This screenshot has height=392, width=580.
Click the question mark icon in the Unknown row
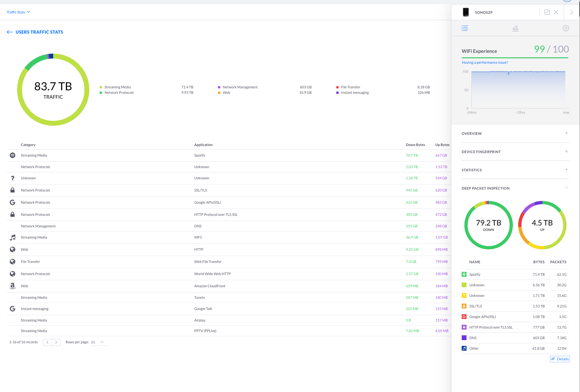pos(13,178)
